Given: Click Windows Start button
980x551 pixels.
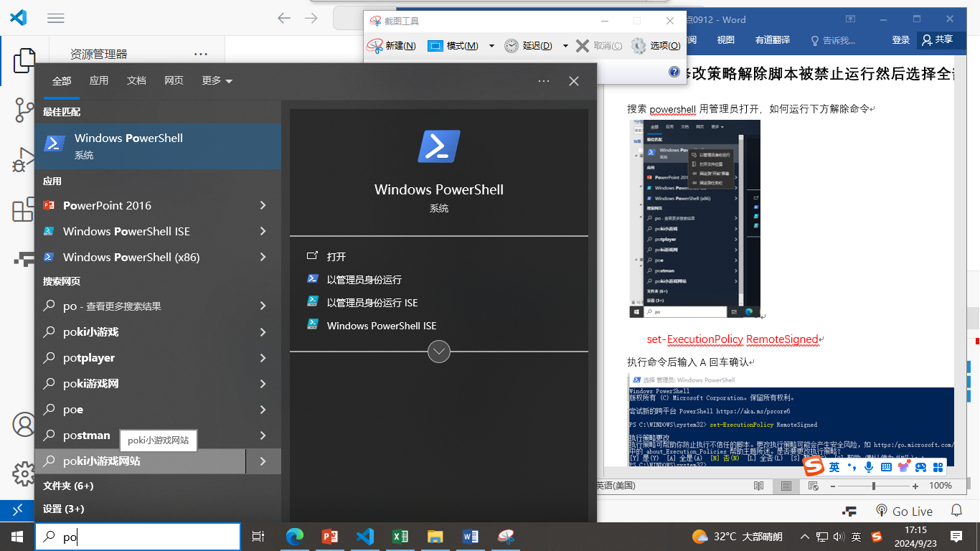Looking at the screenshot, I should pyautogui.click(x=17, y=537).
